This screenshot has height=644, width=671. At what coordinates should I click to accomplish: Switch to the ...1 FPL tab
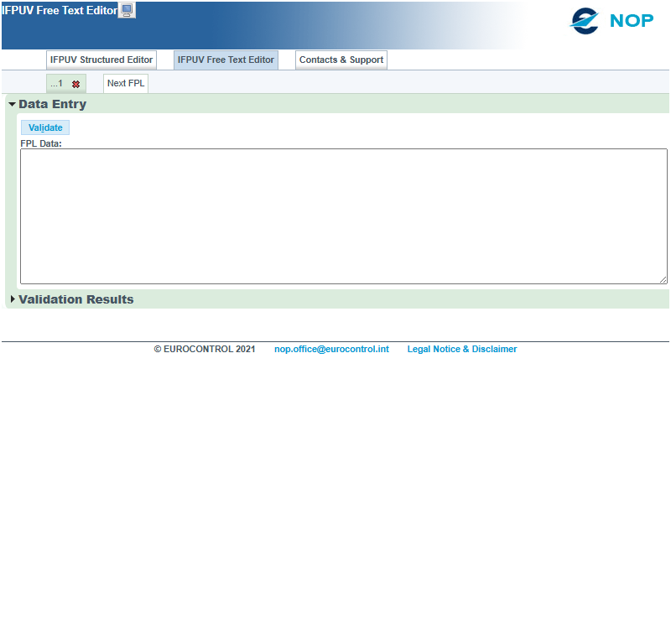(57, 84)
